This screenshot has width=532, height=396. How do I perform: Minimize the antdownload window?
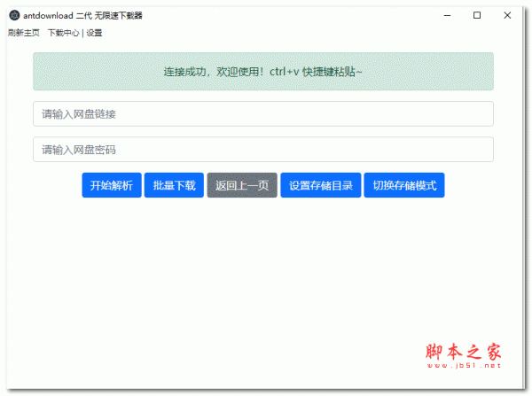[x=447, y=15]
